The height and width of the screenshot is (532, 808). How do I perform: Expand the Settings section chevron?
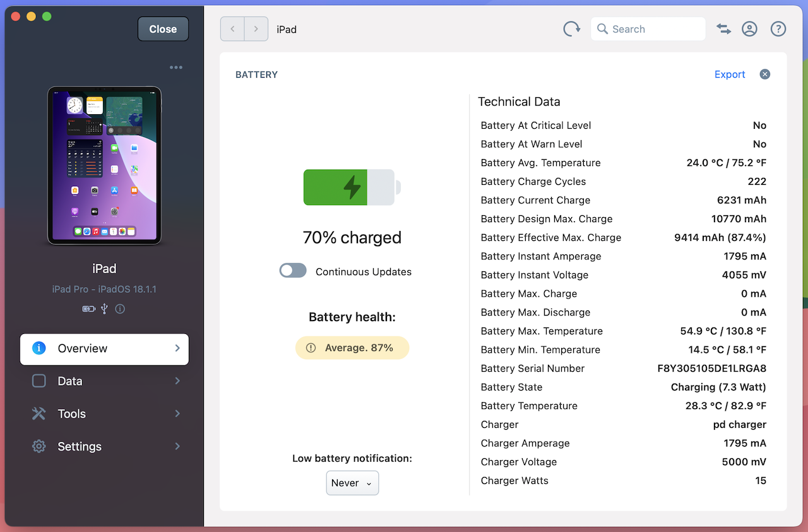click(177, 446)
